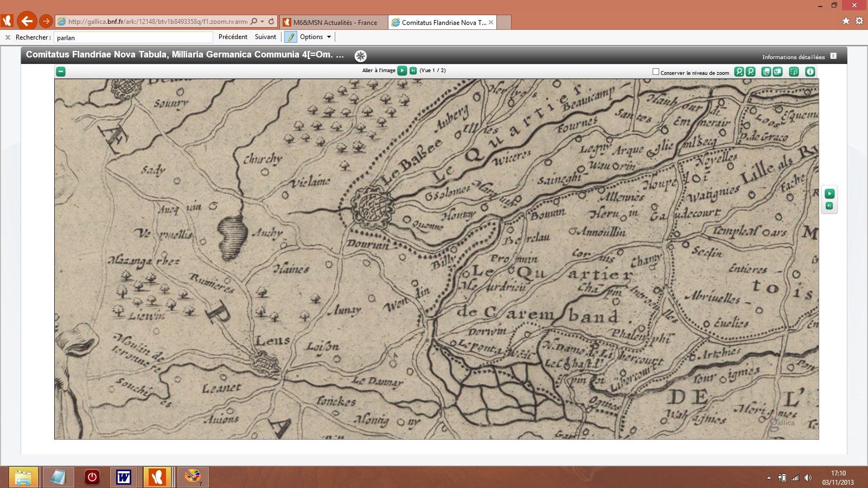Viewport: 868px width, 488px height.
Task: Open the clock showing 17:10 03/11/2013
Action: [x=838, y=478]
